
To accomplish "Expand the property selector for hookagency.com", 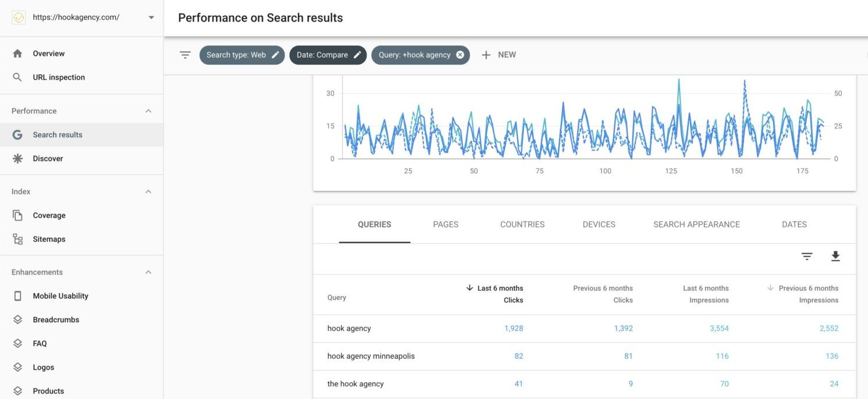I will coord(151,17).
